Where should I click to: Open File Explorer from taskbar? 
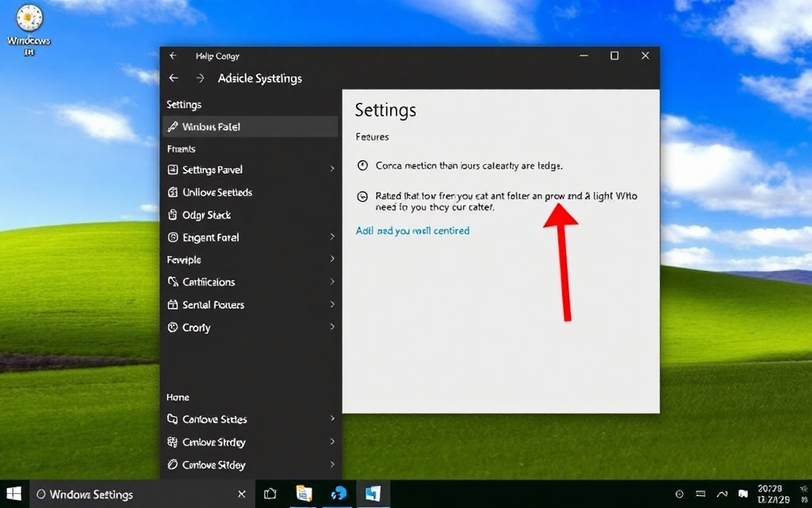click(304, 494)
